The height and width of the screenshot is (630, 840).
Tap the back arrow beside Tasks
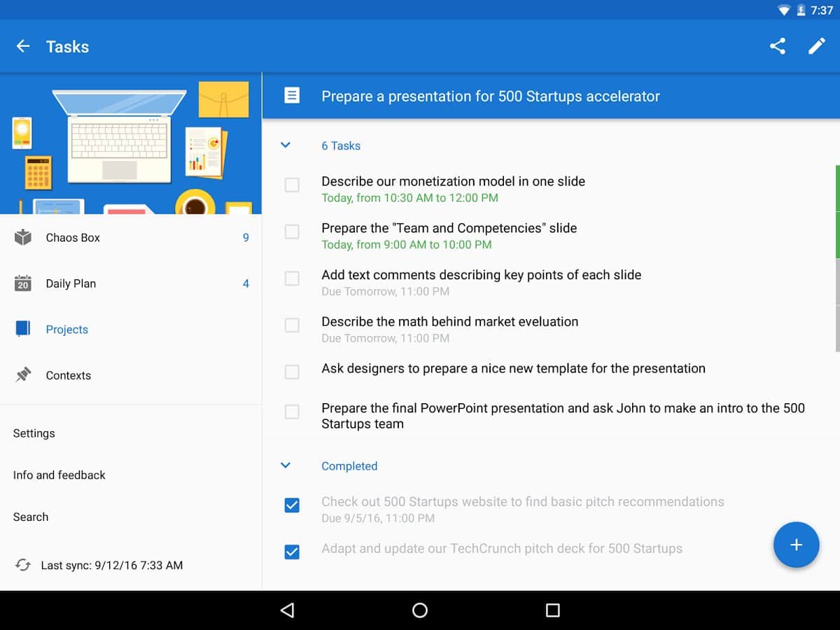click(x=23, y=46)
